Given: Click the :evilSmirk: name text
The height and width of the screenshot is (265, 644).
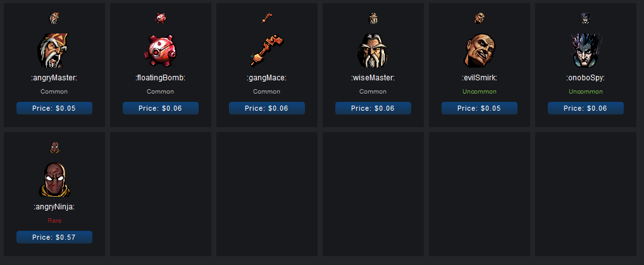Looking at the screenshot, I should (x=480, y=78).
